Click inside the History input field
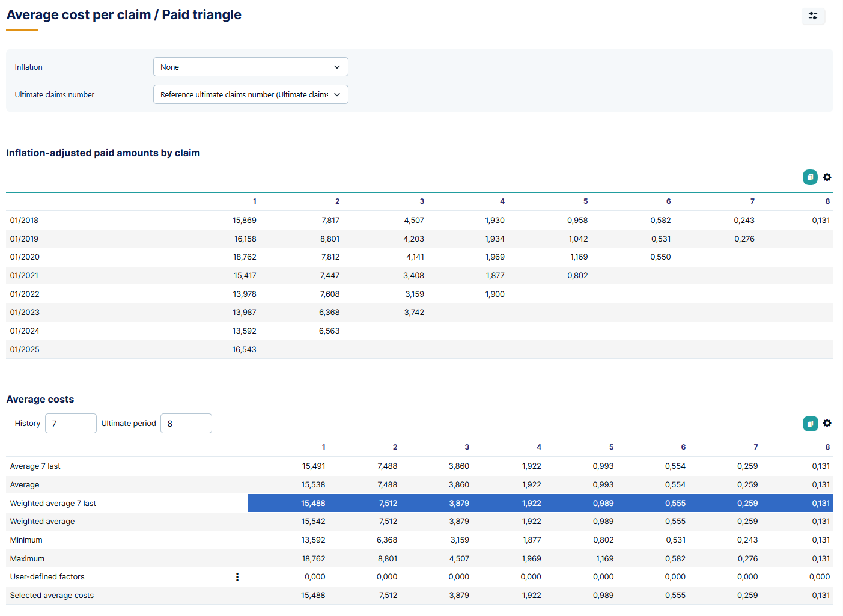 point(70,423)
